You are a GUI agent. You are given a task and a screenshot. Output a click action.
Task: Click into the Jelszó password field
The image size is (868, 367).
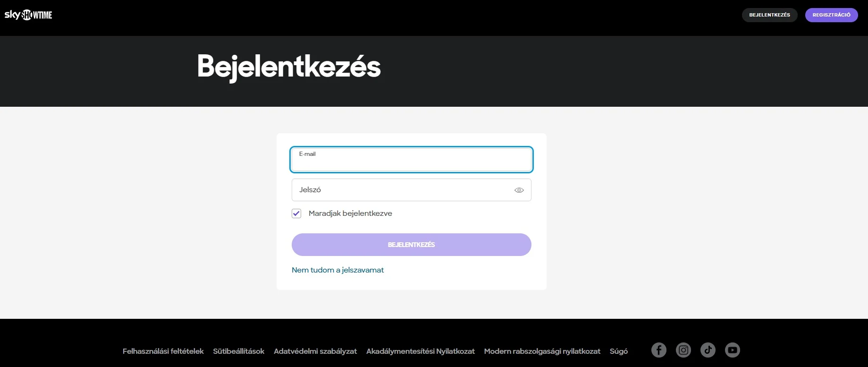click(401, 190)
